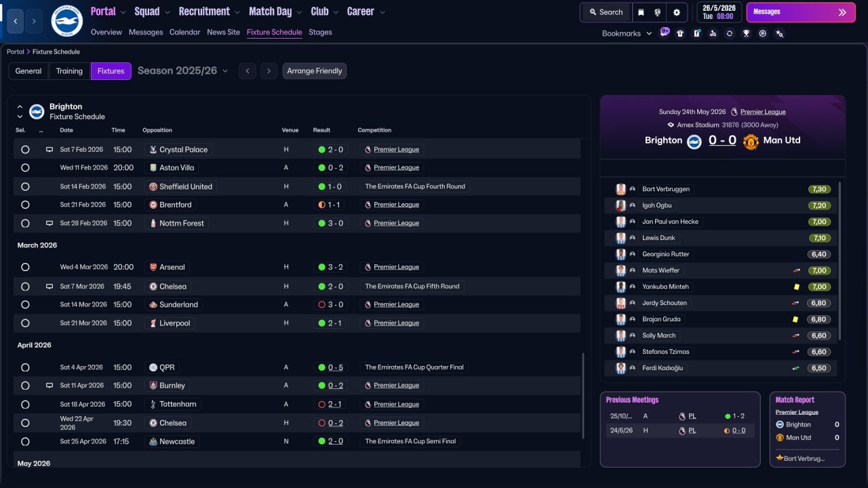Open the 9+ notifications chat icon
Image resolution: width=868 pixels, height=488 pixels.
pos(665,32)
